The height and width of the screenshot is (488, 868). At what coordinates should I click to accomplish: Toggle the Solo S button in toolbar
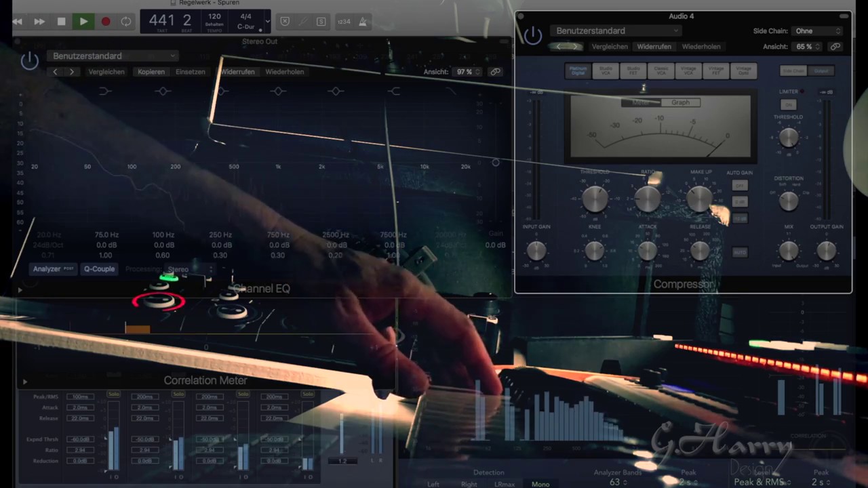point(321,22)
